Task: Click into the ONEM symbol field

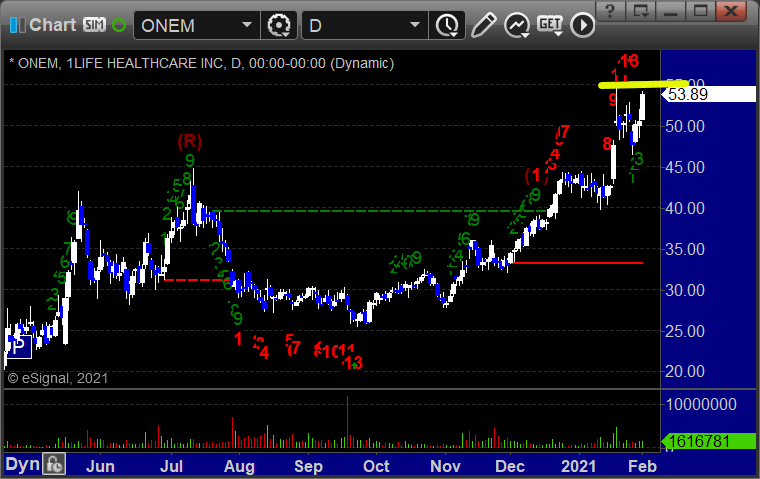Action: pos(189,25)
